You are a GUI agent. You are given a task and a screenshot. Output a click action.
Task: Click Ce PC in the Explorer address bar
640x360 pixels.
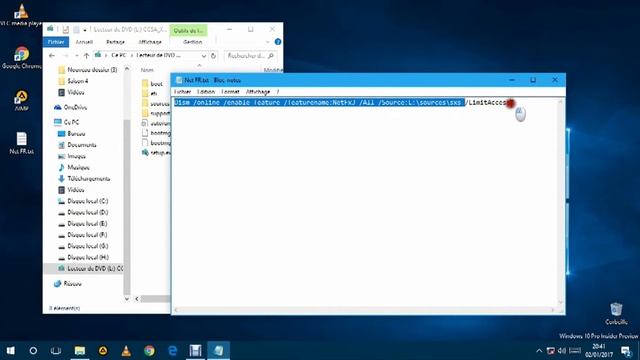(x=118, y=56)
